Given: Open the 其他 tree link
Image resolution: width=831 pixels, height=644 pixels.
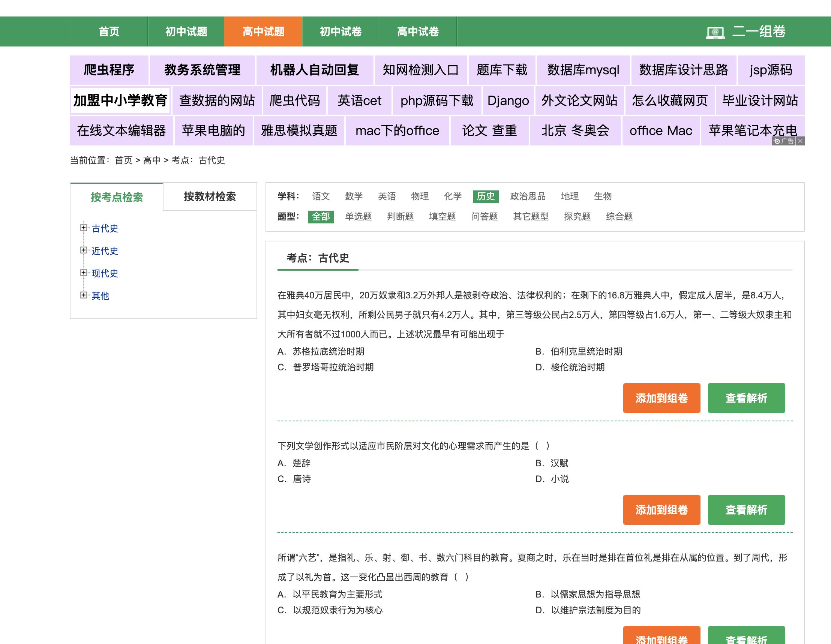Looking at the screenshot, I should click(100, 295).
